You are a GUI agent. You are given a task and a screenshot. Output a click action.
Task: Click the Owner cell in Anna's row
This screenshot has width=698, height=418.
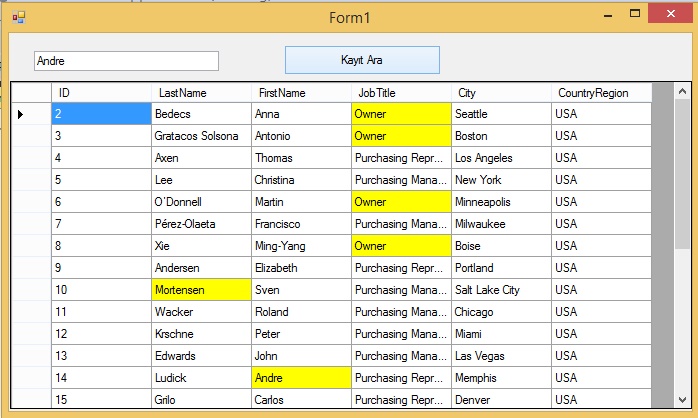coord(401,114)
